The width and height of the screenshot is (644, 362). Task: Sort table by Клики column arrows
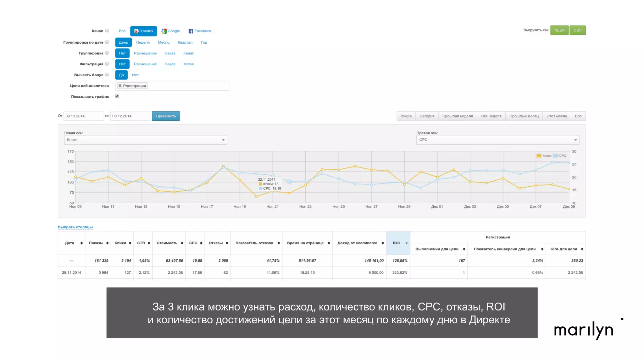coord(130,243)
